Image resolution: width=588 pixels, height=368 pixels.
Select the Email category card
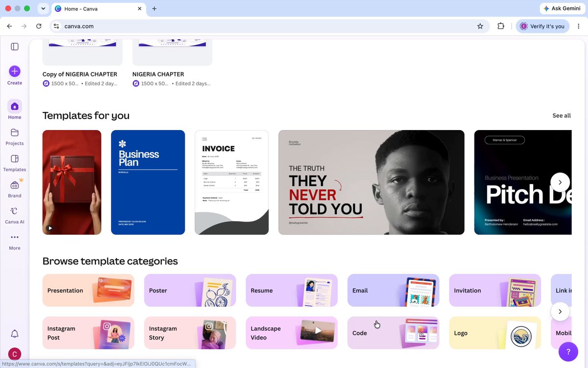point(393,290)
